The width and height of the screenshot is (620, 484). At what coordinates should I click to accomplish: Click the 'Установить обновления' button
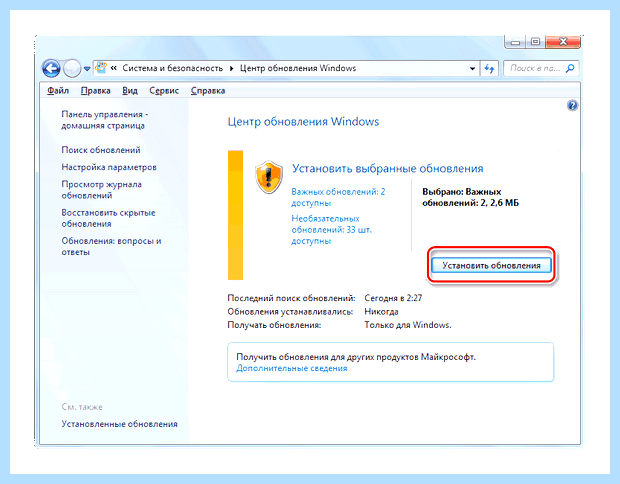pos(491,265)
